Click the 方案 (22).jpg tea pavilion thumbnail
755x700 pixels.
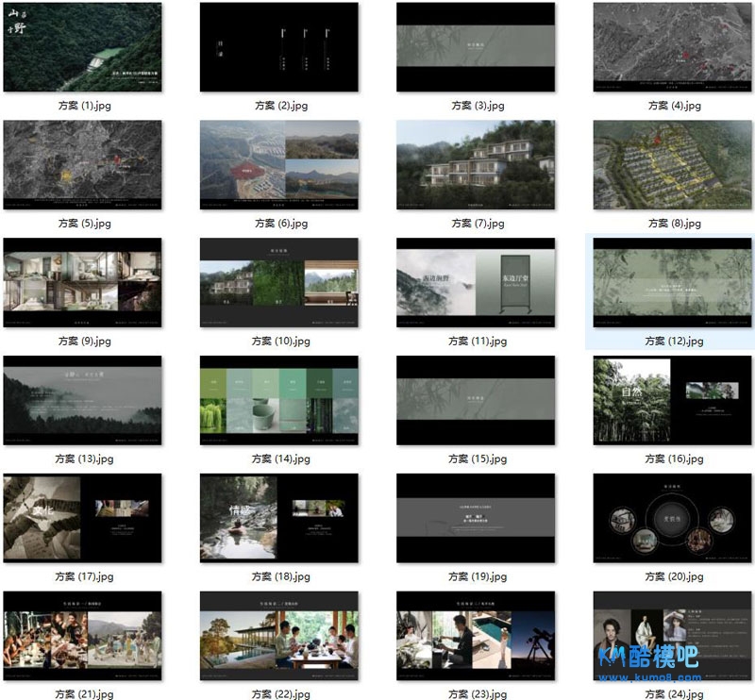(x=279, y=636)
